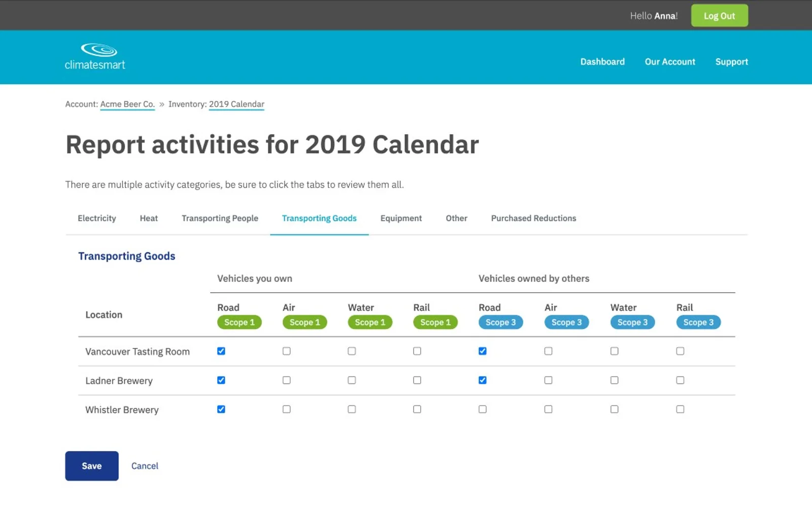Check owned Air for Whistler Brewery

[x=287, y=409]
